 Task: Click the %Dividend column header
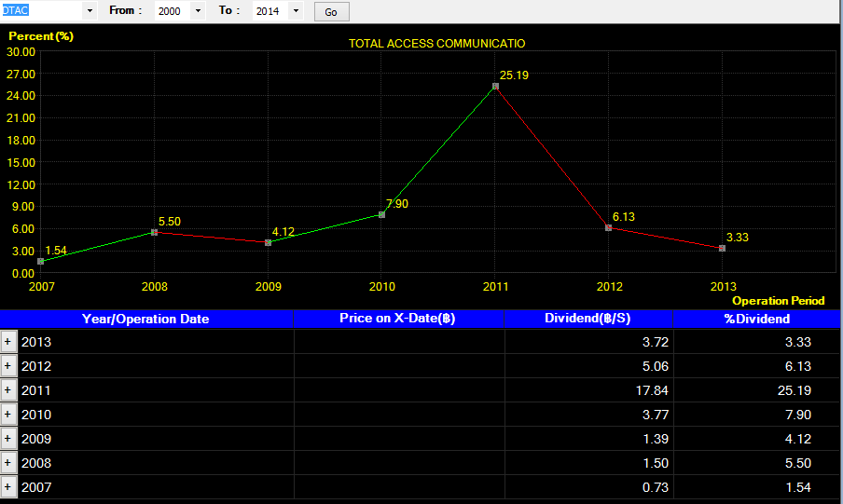pyautogui.click(x=756, y=319)
